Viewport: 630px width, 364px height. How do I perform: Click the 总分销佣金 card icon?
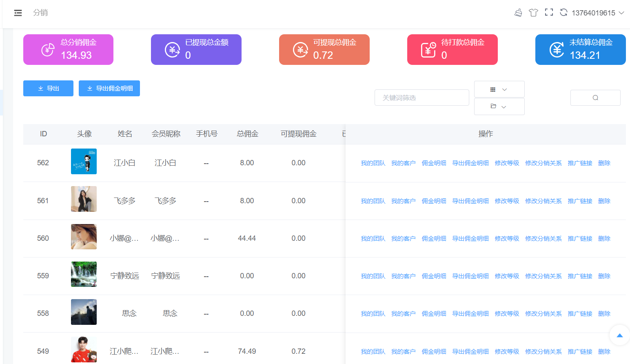(48, 50)
